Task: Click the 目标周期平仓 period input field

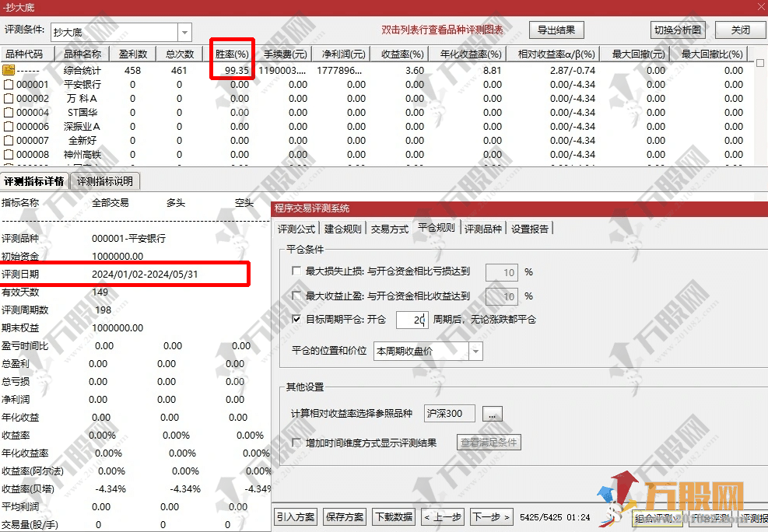Action: 412,320
